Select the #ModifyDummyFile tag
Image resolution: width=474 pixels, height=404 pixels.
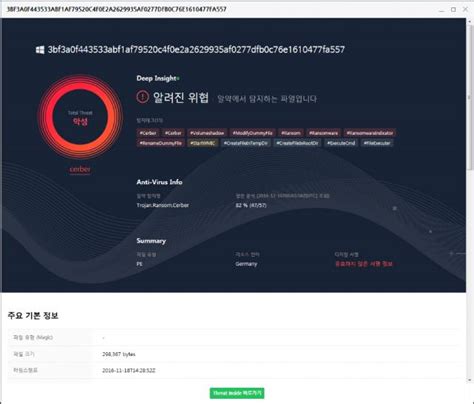click(252, 133)
